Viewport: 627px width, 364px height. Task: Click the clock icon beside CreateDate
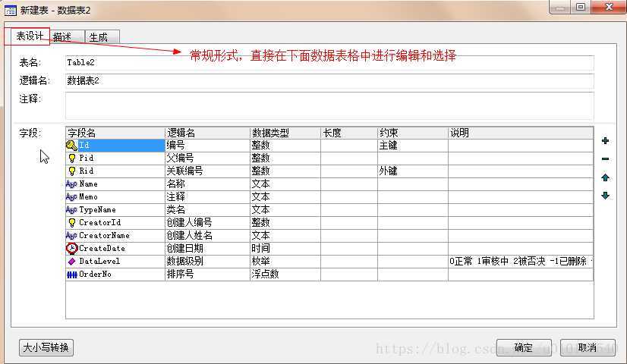tap(71, 249)
